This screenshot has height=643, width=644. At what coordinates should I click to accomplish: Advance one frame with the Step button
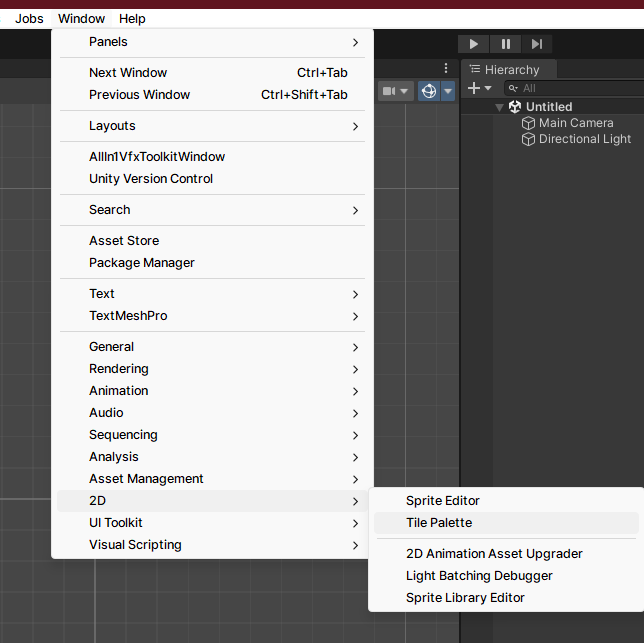537,44
